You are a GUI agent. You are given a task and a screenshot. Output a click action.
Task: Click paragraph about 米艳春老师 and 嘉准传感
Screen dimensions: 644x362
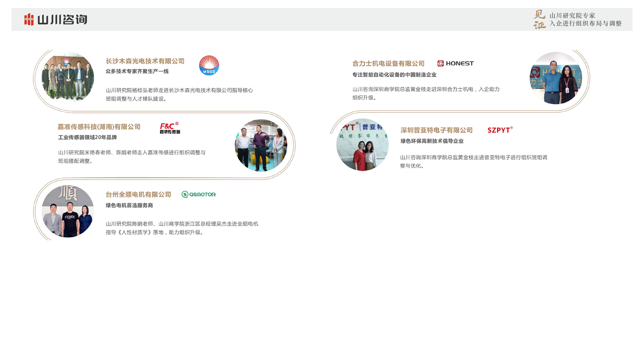(x=132, y=157)
